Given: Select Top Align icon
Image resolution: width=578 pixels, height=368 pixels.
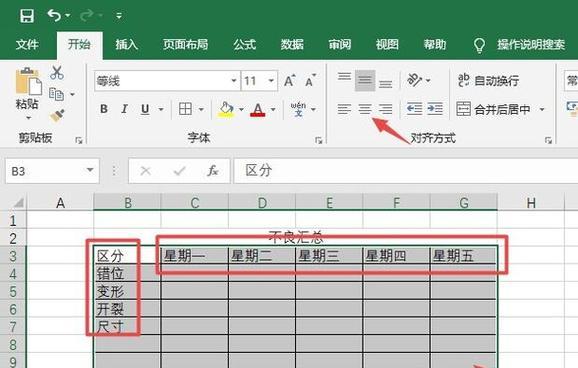Looking at the screenshot, I should pos(344,77).
